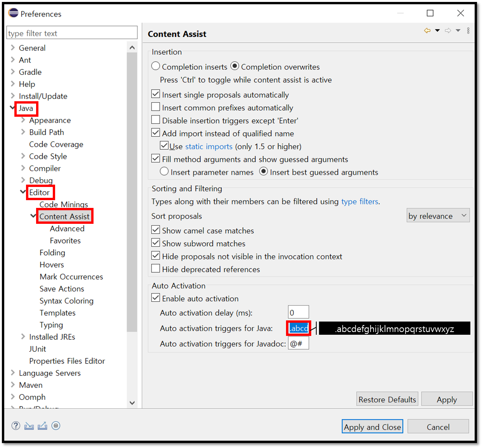Open the type filters link
The height and width of the screenshot is (448, 482).
[x=360, y=201]
